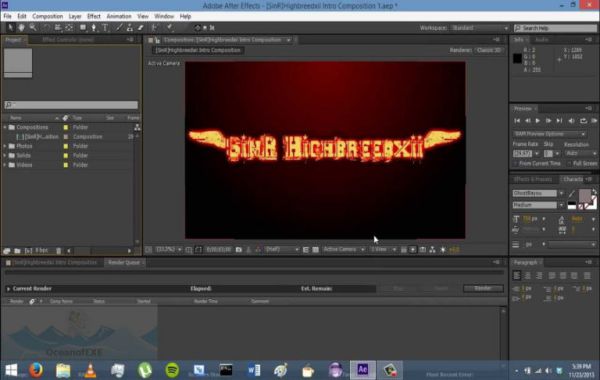Click the After Effects taskbar icon

pos(363,370)
